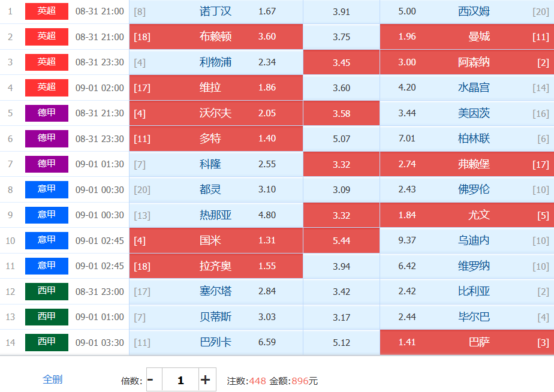Image resolution: width=554 pixels, height=392 pixels.
Task: Click the 英超 league tag in row 1
Action: pos(47,11)
